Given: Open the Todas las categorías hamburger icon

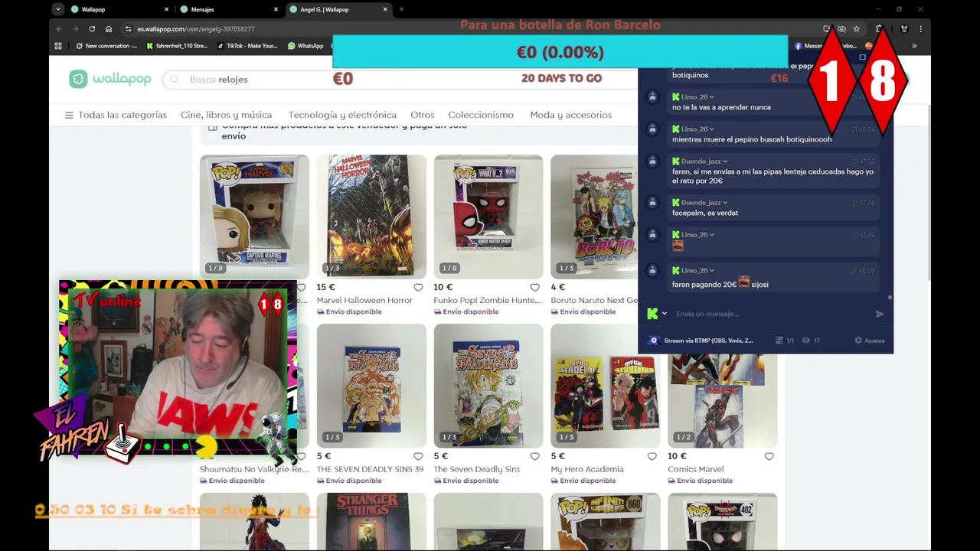Looking at the screenshot, I should [69, 115].
